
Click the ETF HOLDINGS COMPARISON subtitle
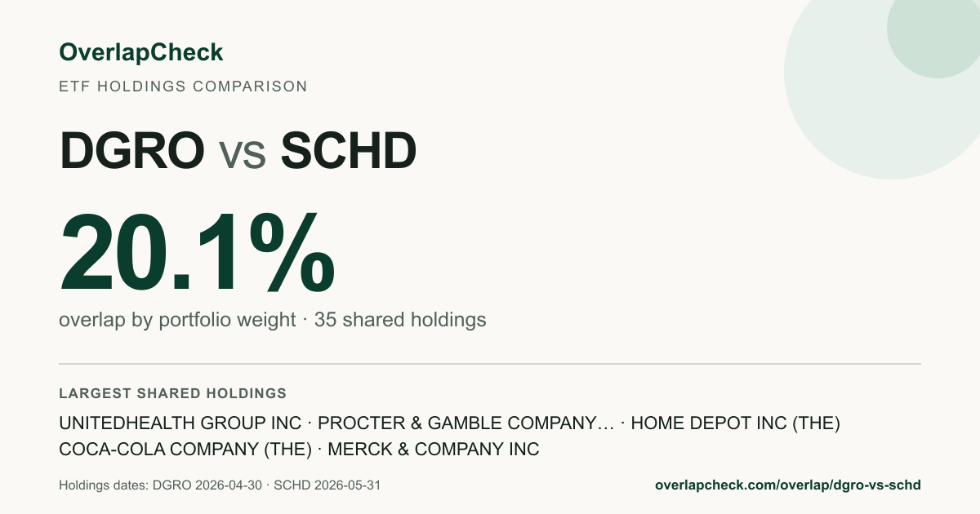point(183,86)
